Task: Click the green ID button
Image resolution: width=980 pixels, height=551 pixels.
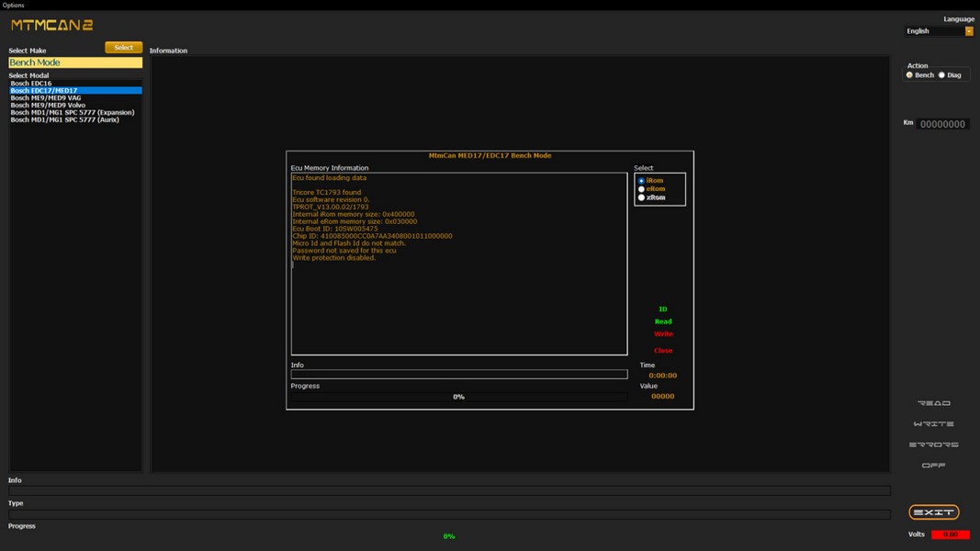Action: [x=662, y=309]
